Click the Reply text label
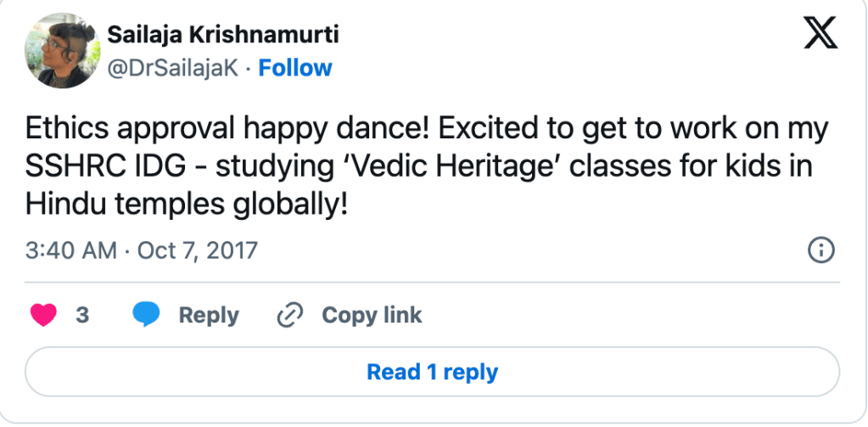The width and height of the screenshot is (868, 427). 208,315
